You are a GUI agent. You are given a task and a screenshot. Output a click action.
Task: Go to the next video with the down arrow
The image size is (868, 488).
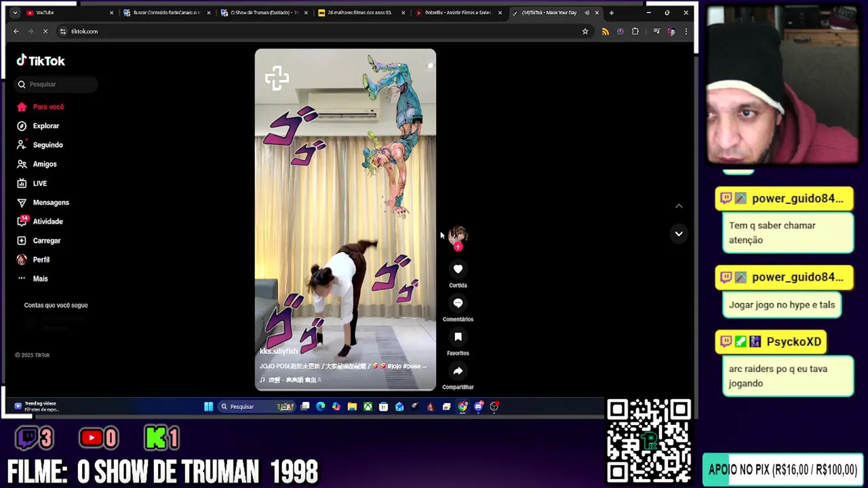click(679, 234)
